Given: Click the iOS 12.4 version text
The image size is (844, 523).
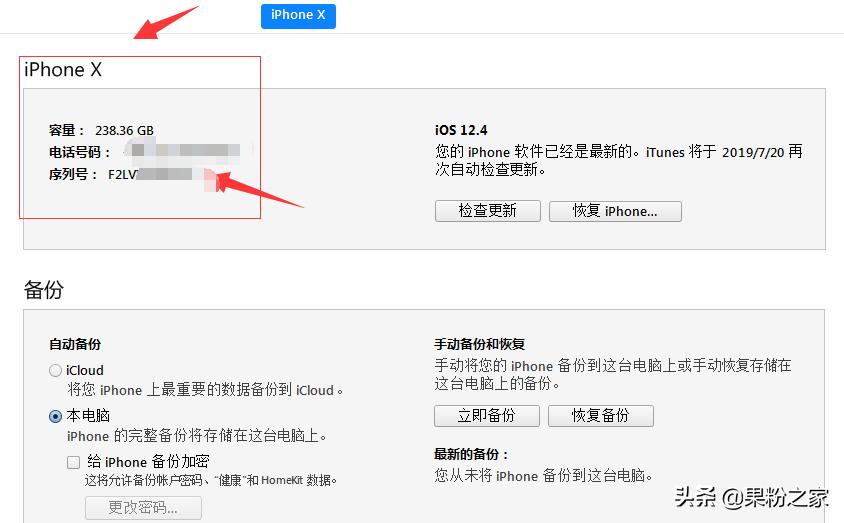Looking at the screenshot, I should point(461,130).
